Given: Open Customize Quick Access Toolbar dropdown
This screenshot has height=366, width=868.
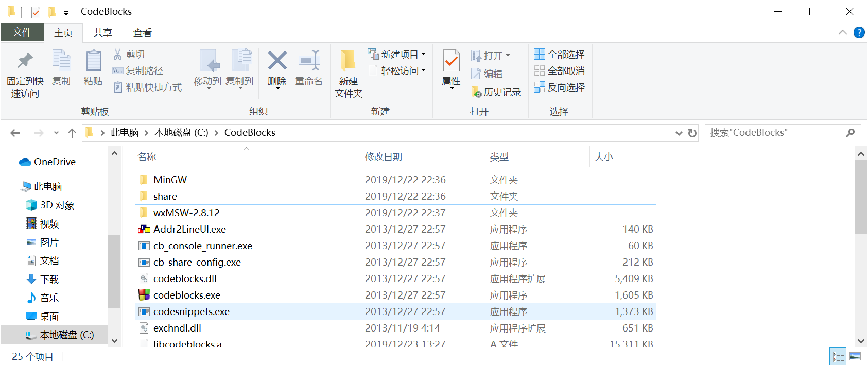Looking at the screenshot, I should pos(66,12).
